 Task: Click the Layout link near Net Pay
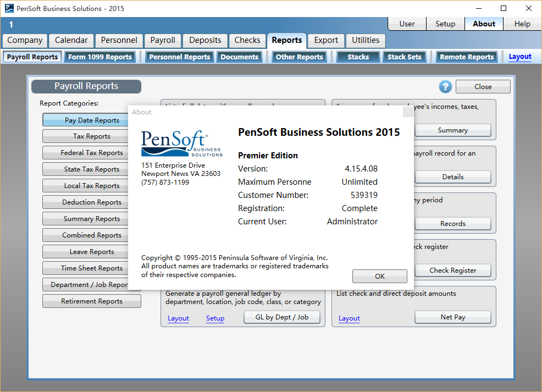point(349,318)
